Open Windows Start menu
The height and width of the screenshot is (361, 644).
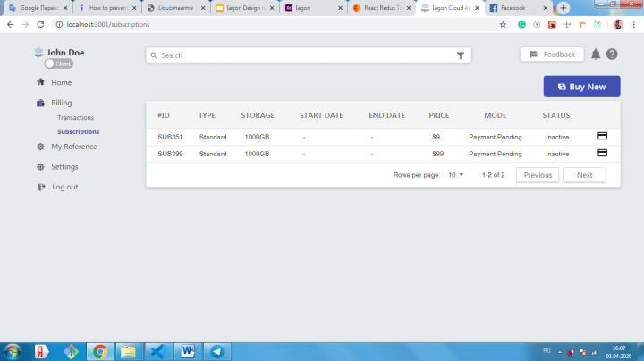(x=13, y=351)
